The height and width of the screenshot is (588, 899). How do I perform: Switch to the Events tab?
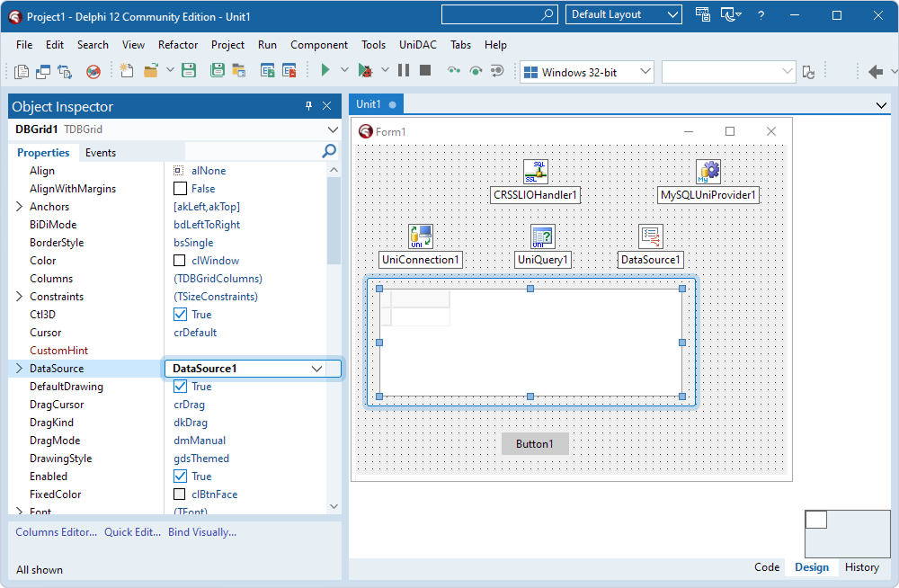pos(101,153)
